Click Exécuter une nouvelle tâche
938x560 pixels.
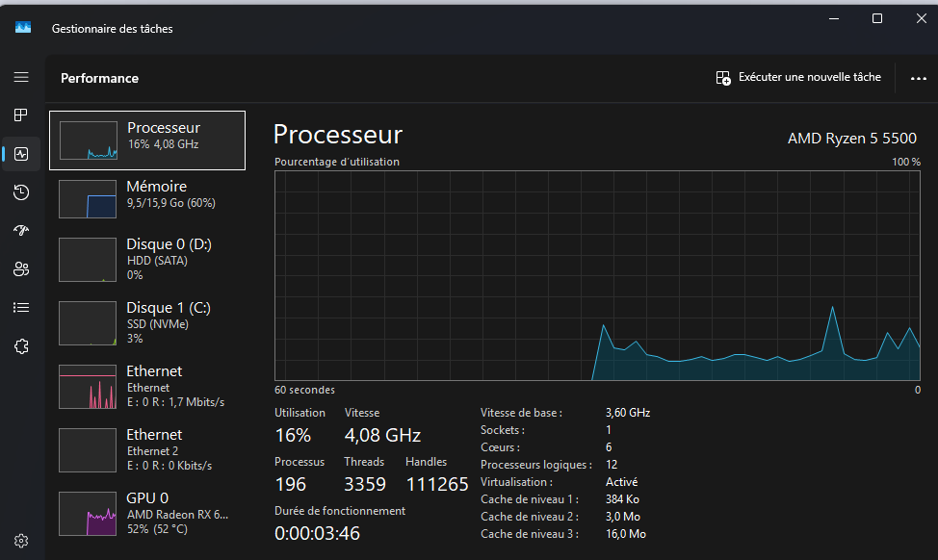point(798,78)
